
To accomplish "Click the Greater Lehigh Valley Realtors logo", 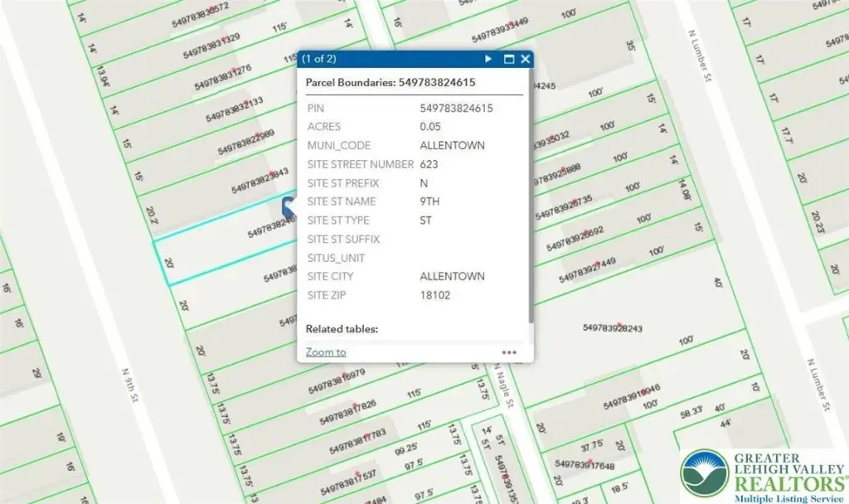I will pyautogui.click(x=763, y=476).
